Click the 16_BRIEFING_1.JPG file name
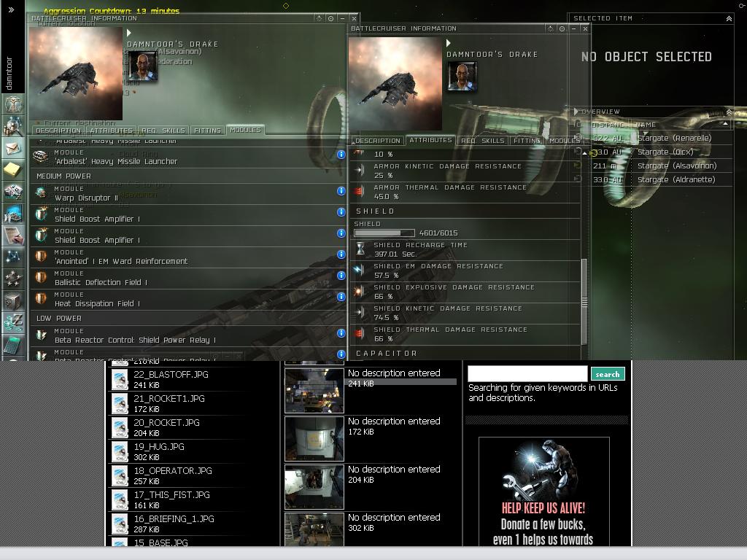The width and height of the screenshot is (747, 560). (174, 519)
